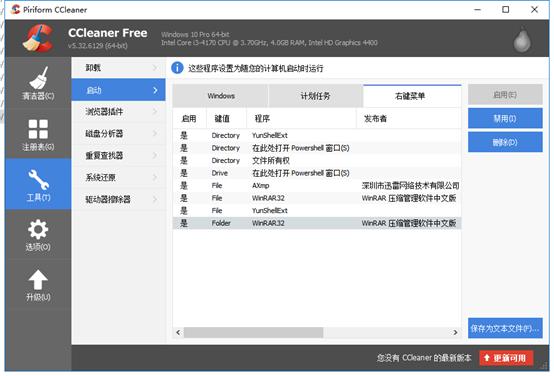The image size is (554, 376).
Task: Maximize the CCleaner window
Action: 506,10
